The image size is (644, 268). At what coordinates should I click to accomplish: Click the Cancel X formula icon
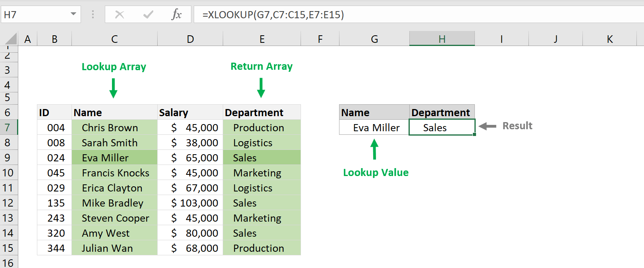click(120, 15)
